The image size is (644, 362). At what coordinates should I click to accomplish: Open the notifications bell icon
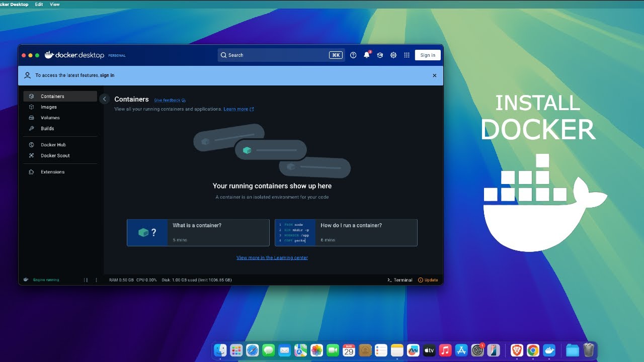tap(367, 55)
